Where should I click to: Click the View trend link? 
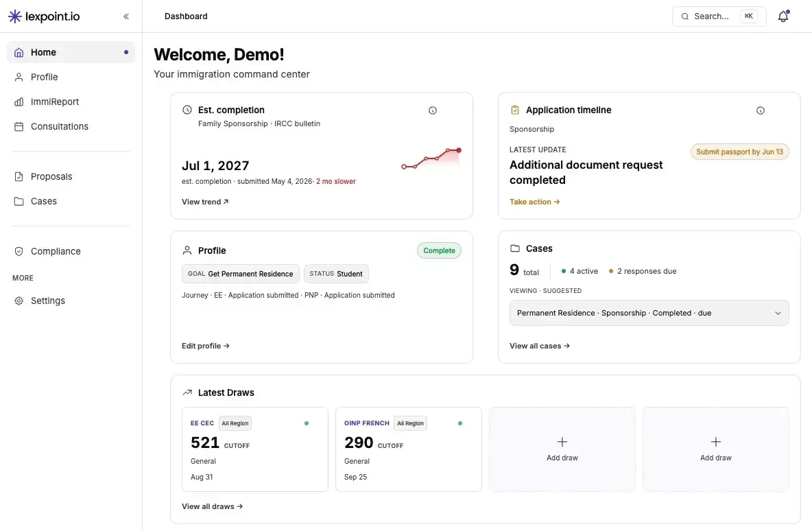205,202
